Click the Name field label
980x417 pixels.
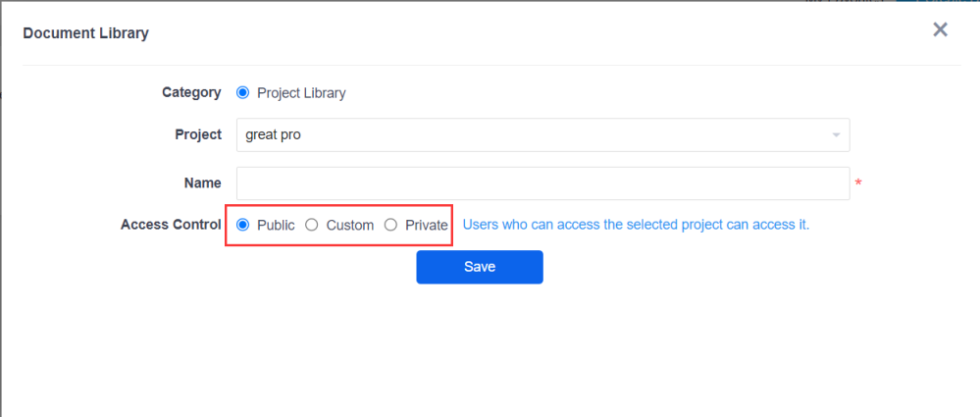[202, 182]
